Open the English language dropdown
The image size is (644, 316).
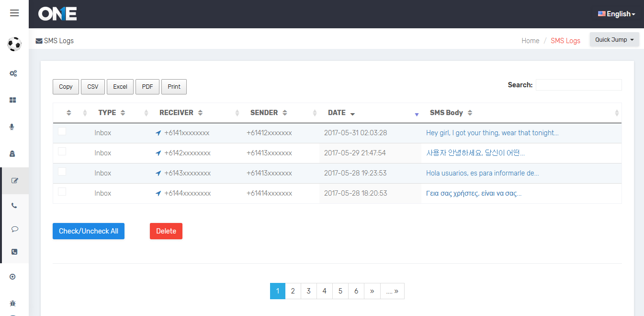[617, 14]
